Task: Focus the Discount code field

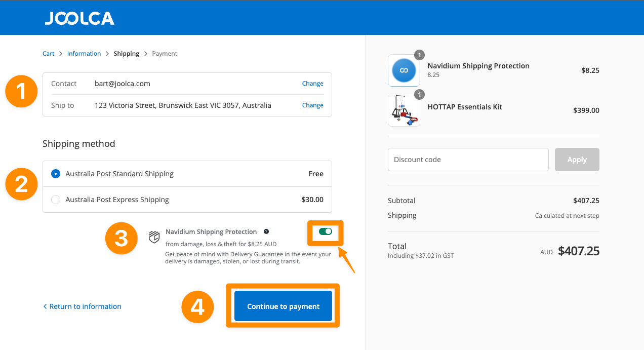Action: (x=468, y=160)
